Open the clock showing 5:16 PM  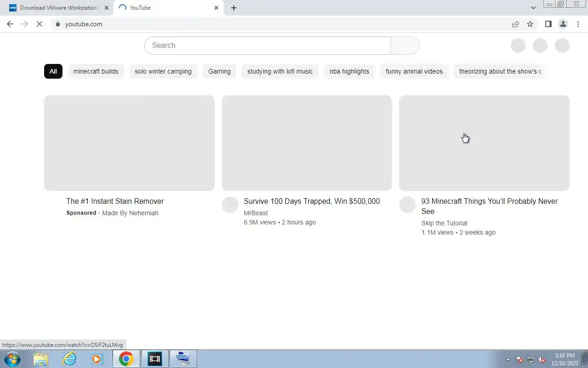click(565, 359)
